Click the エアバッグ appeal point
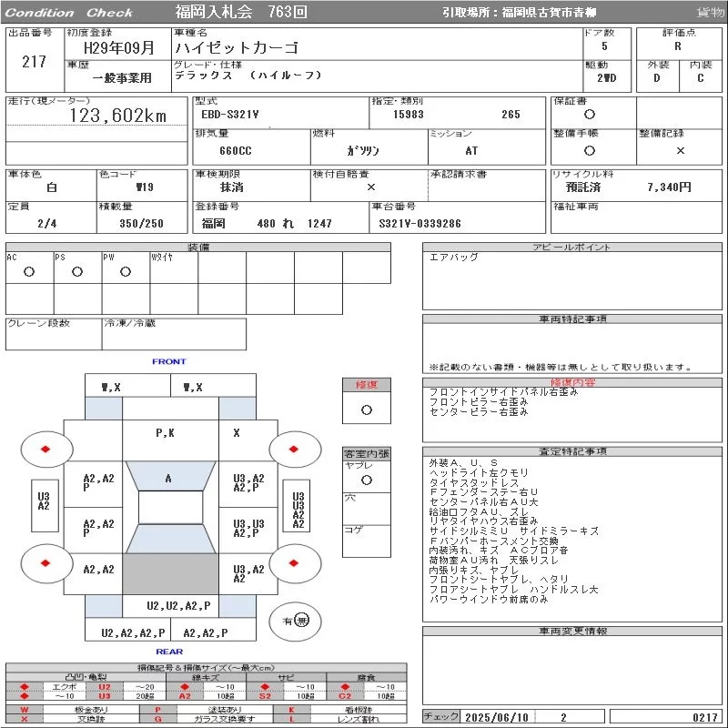This screenshot has width=728, height=728. click(453, 258)
